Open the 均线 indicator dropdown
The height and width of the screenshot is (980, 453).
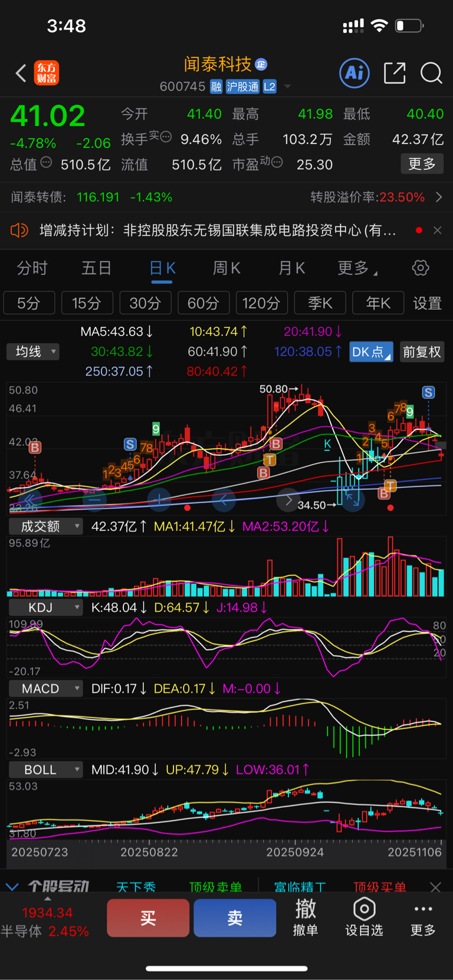[33, 352]
